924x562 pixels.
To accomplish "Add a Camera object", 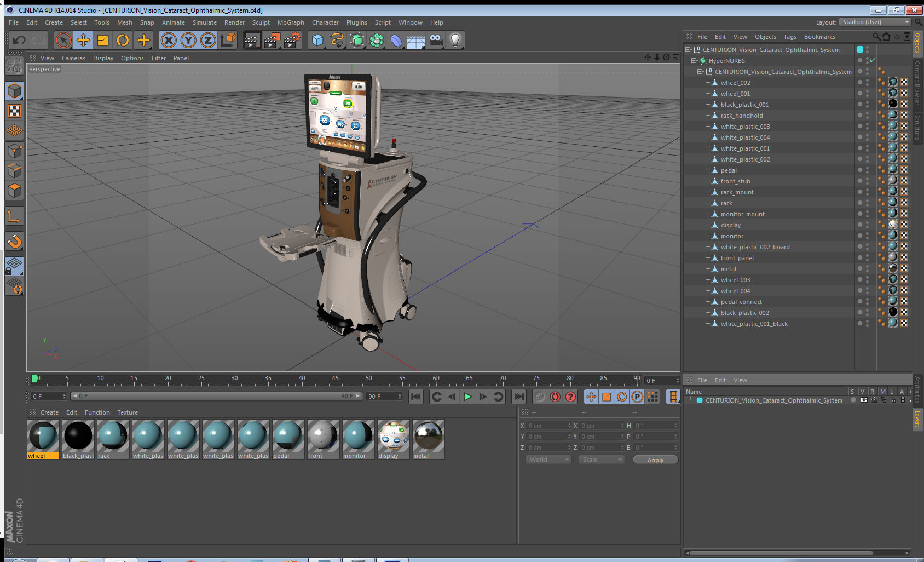I will pos(436,40).
